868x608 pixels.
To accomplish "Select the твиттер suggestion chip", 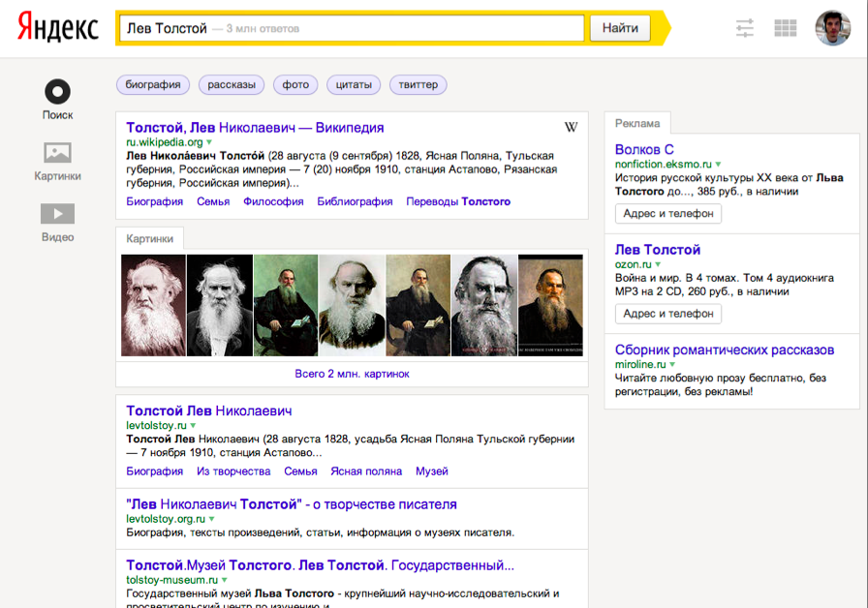I will (418, 84).
